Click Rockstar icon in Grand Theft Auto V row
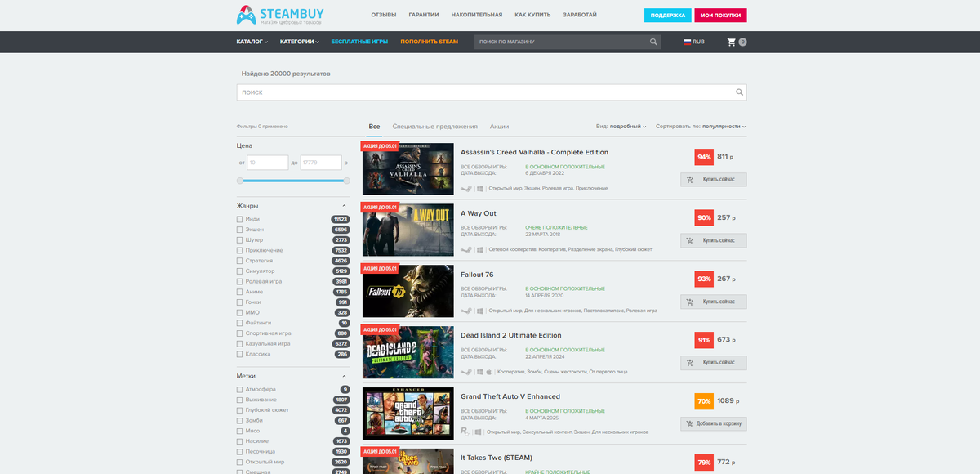 coord(465,431)
